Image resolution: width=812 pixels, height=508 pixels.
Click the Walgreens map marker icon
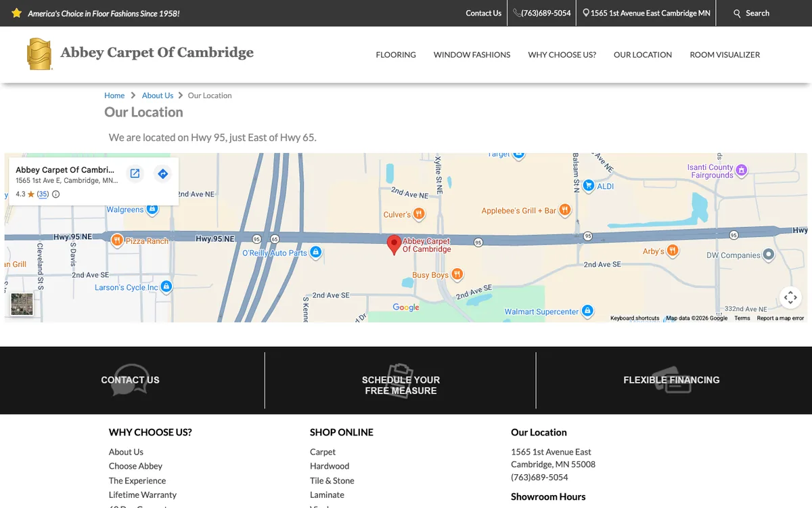pos(152,209)
